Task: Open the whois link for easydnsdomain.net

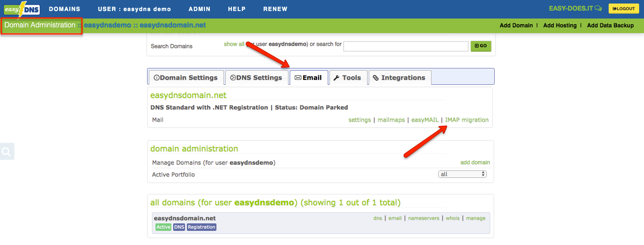Action: tap(452, 218)
